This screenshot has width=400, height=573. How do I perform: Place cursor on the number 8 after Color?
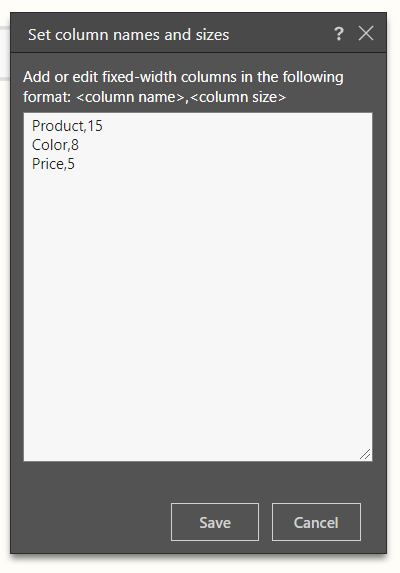tap(75, 145)
